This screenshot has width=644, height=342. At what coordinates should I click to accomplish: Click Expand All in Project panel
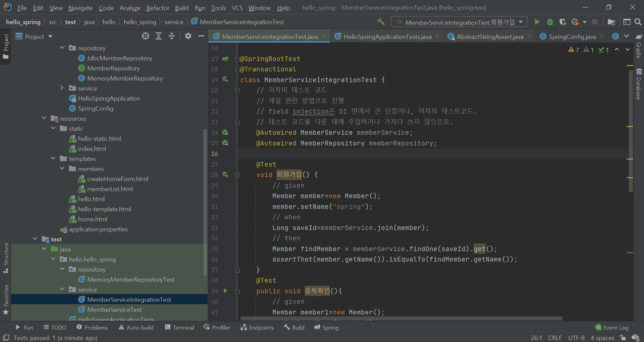pos(159,36)
